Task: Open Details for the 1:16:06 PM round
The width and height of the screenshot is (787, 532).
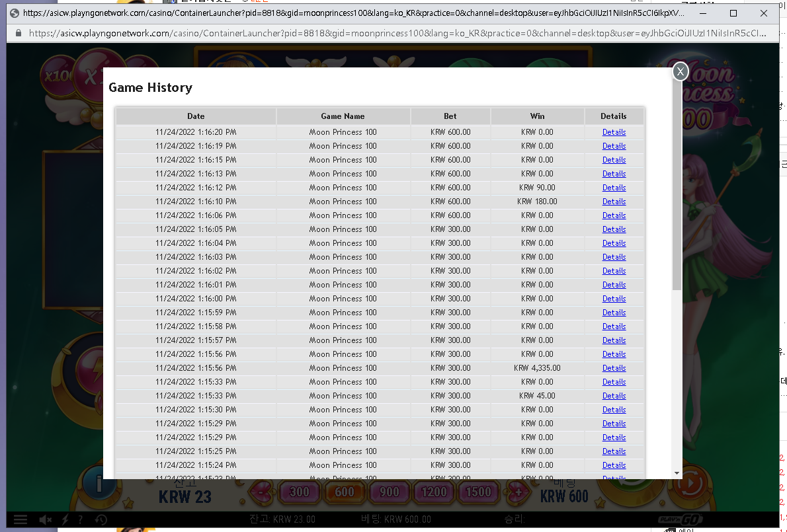Action: pyautogui.click(x=614, y=215)
